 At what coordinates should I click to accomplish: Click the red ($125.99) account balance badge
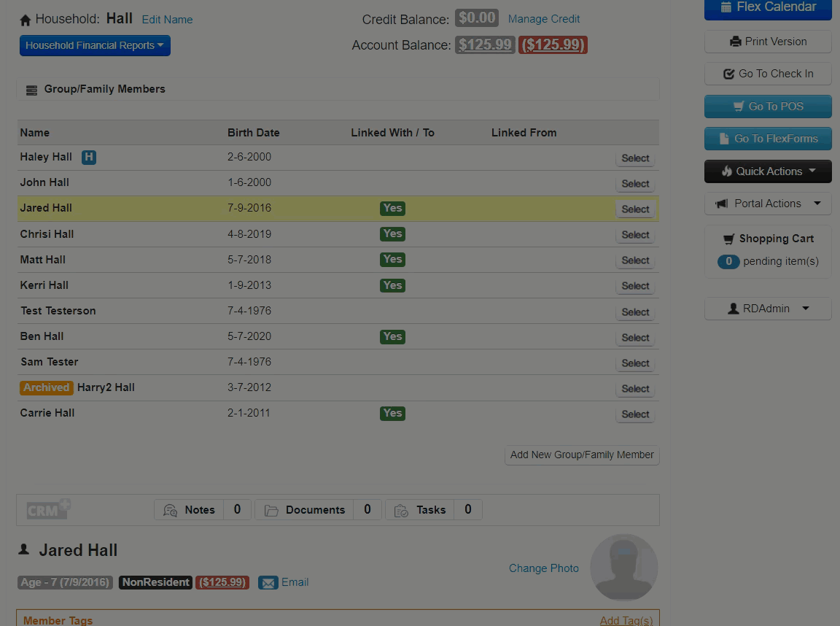[x=553, y=45]
